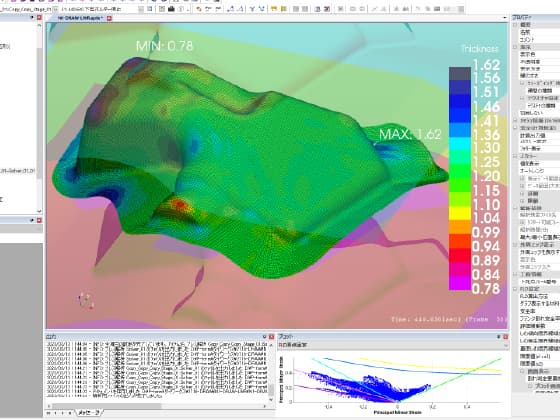The image size is (560, 420).
Task: Pin the output log panel
Action: 265,336
